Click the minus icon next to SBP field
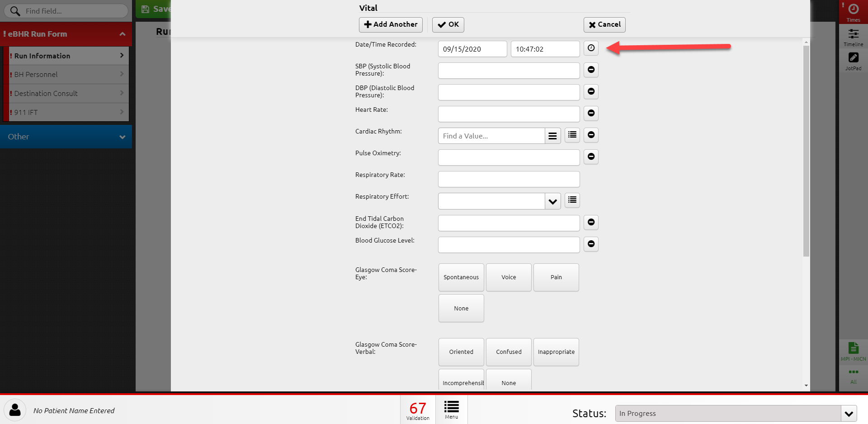This screenshot has height=424, width=868. [x=591, y=70]
